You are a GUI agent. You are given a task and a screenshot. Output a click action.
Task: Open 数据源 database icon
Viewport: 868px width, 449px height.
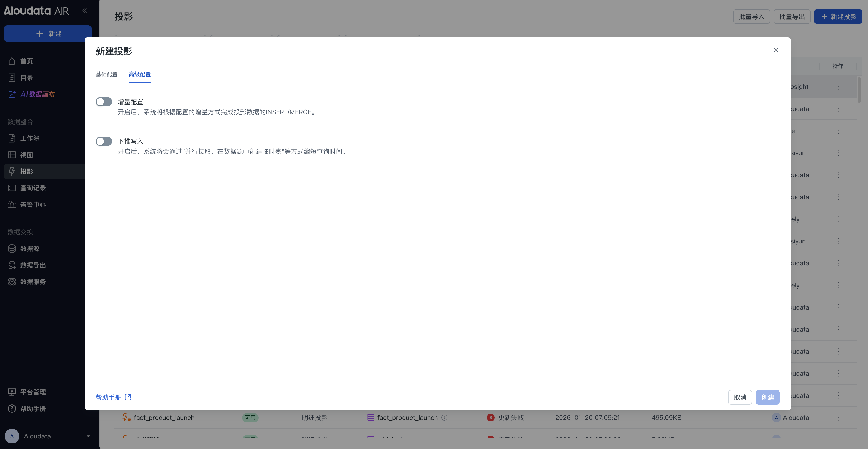click(x=12, y=249)
